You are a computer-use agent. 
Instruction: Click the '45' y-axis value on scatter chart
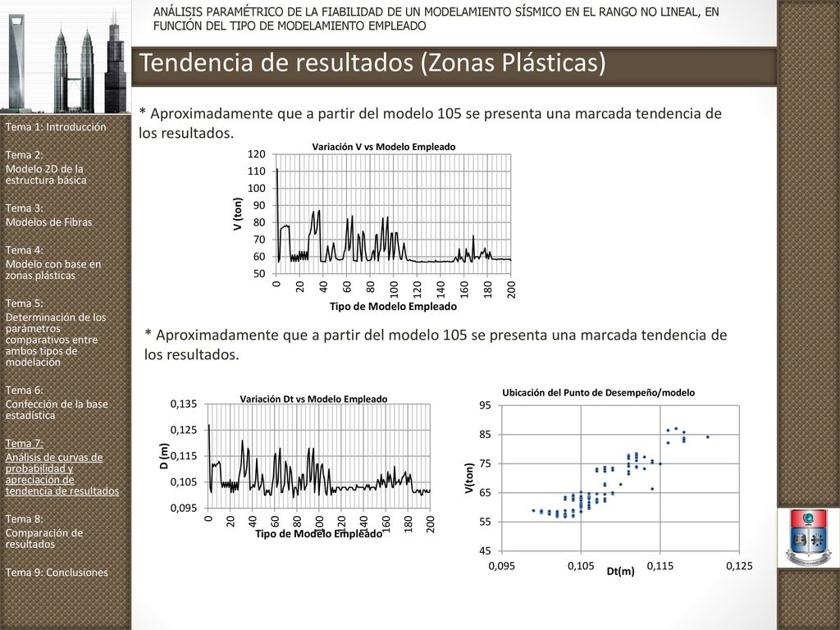point(486,551)
